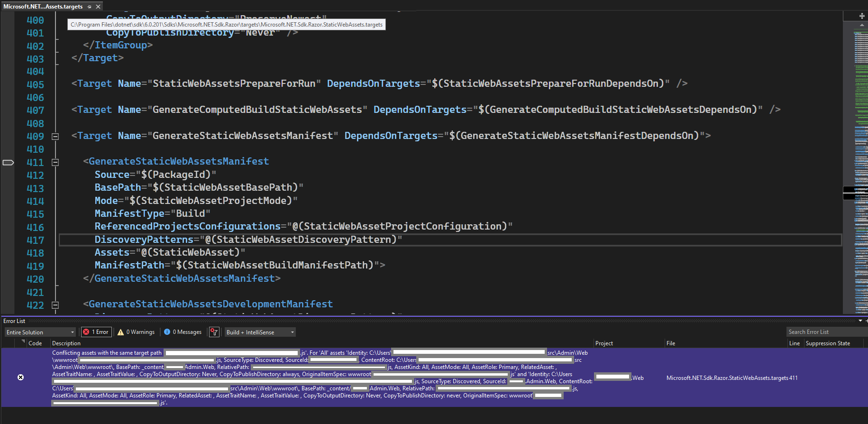Screen dimensions: 868x424
Task: Click the Project cell ending in .Web
Action: (620, 378)
